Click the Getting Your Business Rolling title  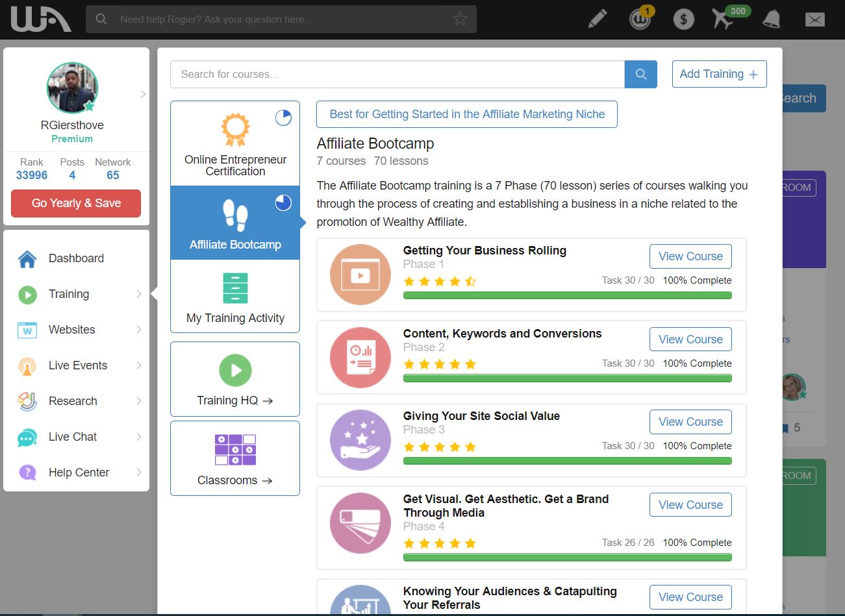click(x=485, y=251)
